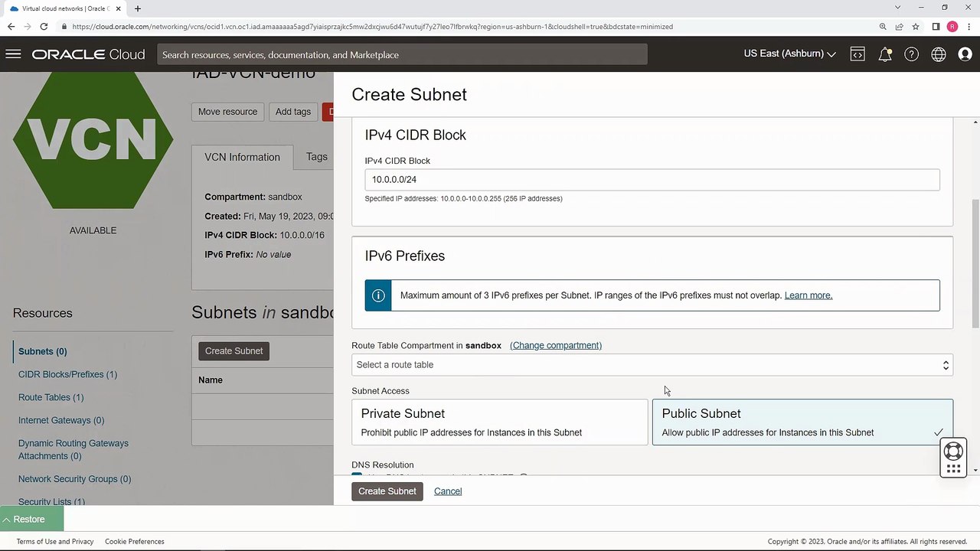Open a new browser tab with the plus icon
Image resolution: width=980 pixels, height=551 pixels.
138,8
